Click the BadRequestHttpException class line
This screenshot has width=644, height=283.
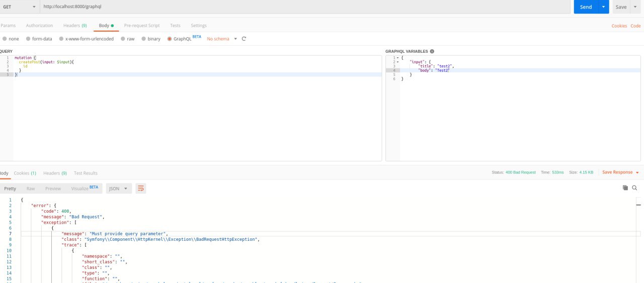[160, 239]
